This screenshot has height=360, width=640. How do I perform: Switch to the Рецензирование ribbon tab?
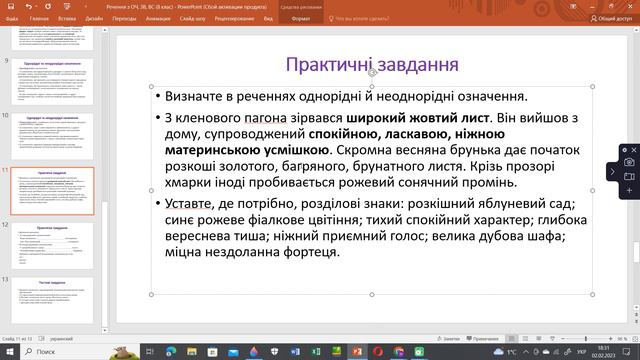(234, 19)
